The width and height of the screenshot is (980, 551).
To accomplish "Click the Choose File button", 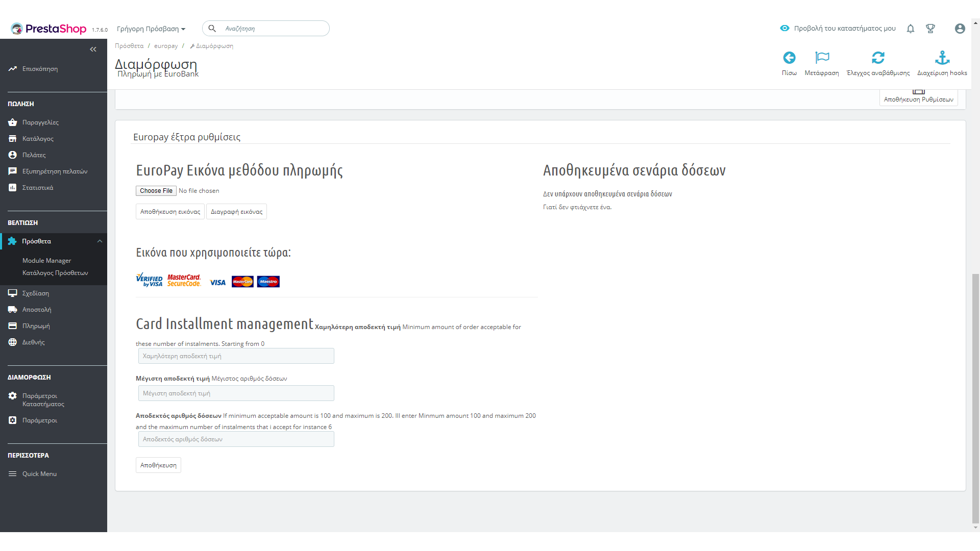I will coord(156,191).
